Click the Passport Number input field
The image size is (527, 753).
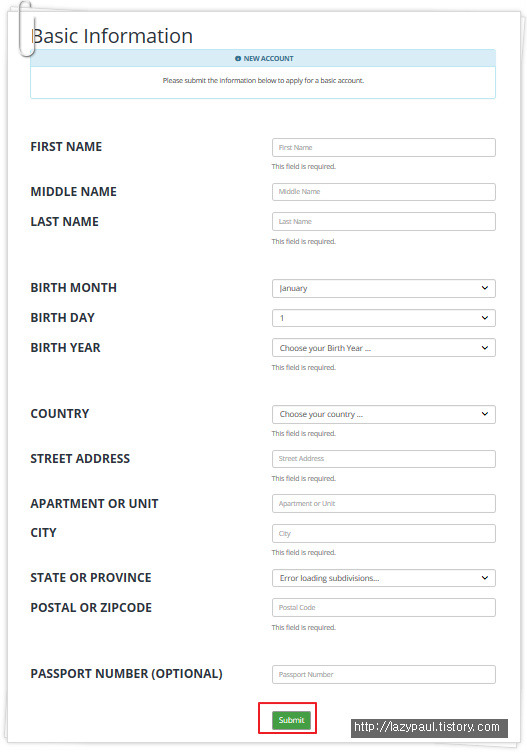[383, 674]
